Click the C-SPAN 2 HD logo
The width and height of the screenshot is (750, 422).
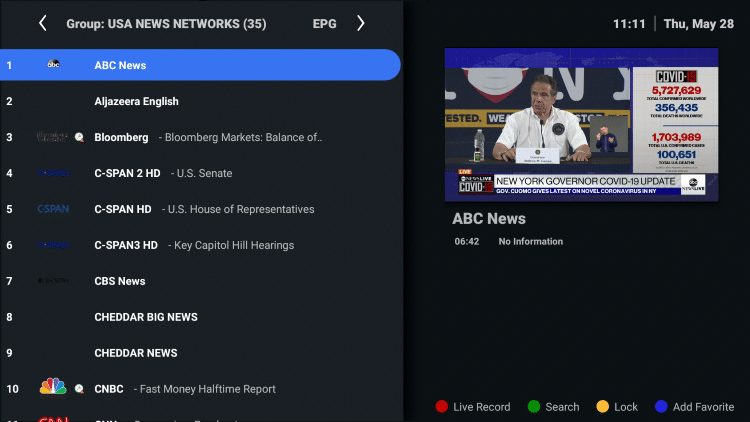coord(53,173)
